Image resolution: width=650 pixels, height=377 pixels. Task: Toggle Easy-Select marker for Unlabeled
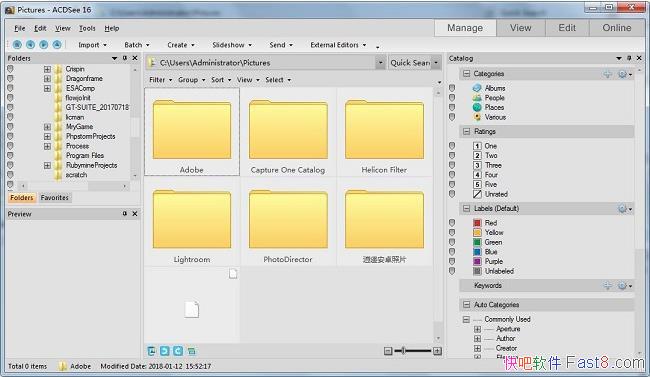[452, 271]
